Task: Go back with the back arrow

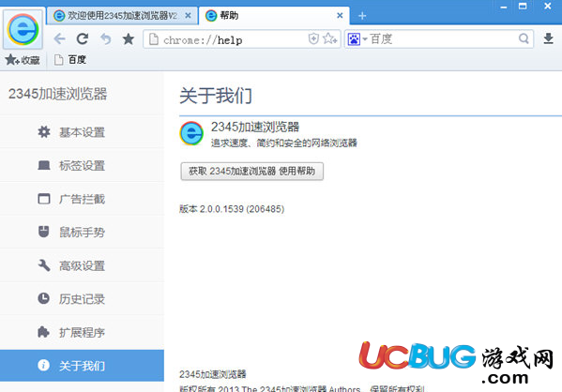Action: [x=59, y=38]
